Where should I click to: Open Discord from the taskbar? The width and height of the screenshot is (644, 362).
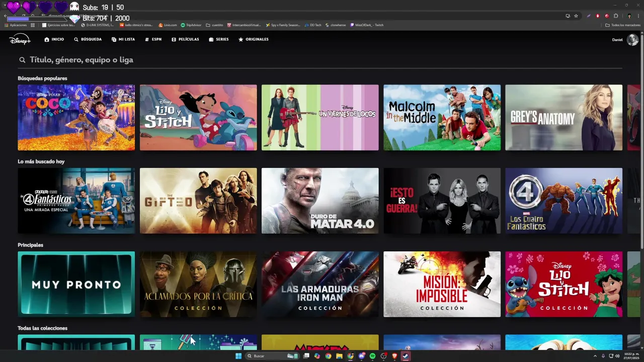point(362,356)
